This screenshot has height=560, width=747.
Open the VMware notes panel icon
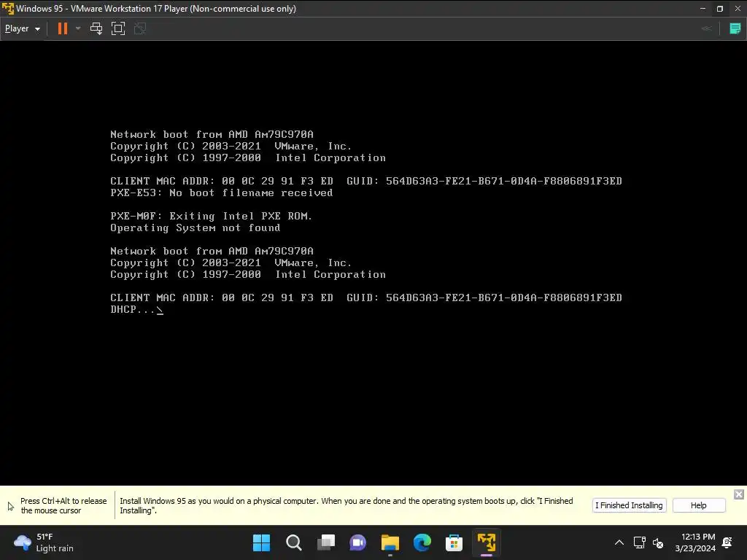(735, 28)
